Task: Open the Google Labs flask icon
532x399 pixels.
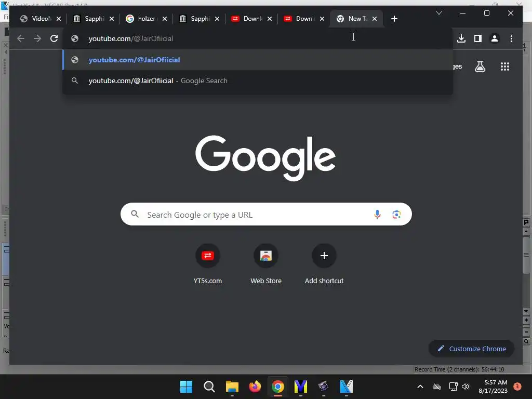Action: [480, 66]
